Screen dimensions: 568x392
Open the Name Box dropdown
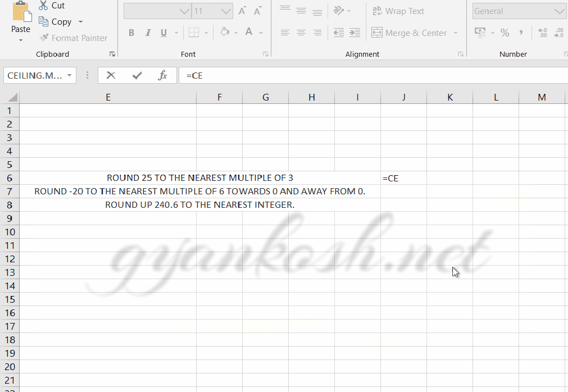[69, 75]
